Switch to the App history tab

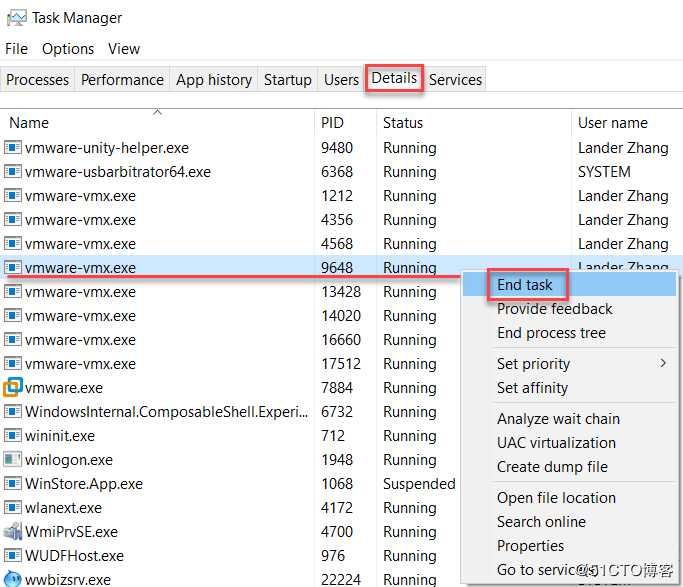click(x=214, y=80)
